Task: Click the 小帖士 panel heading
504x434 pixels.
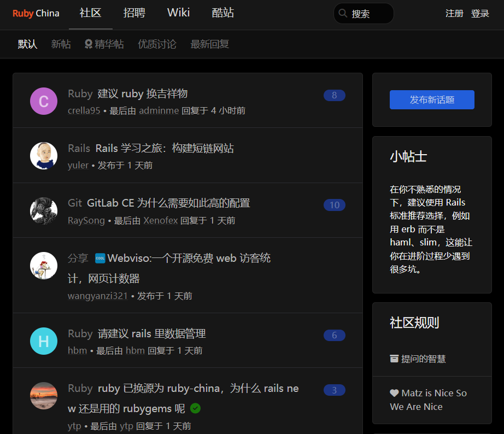Action: (x=408, y=156)
